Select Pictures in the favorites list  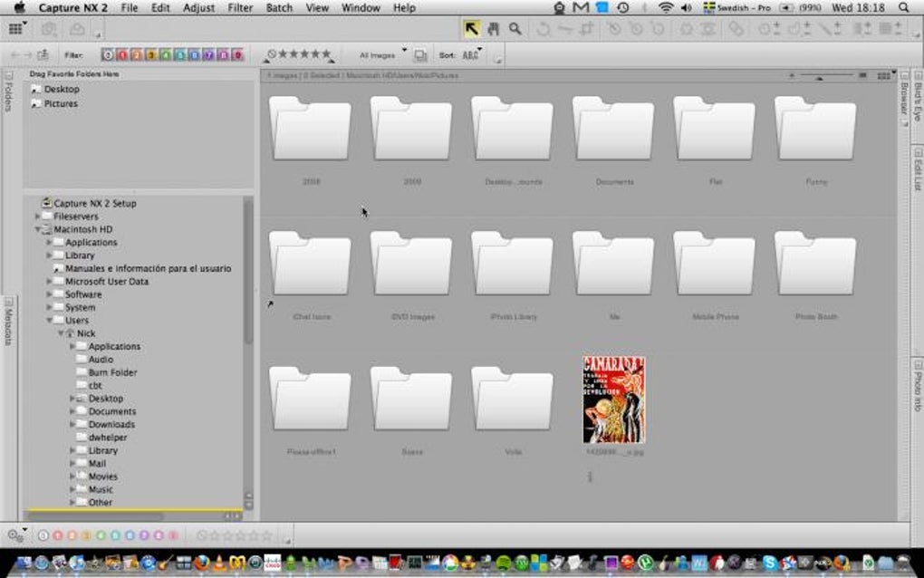pos(61,103)
